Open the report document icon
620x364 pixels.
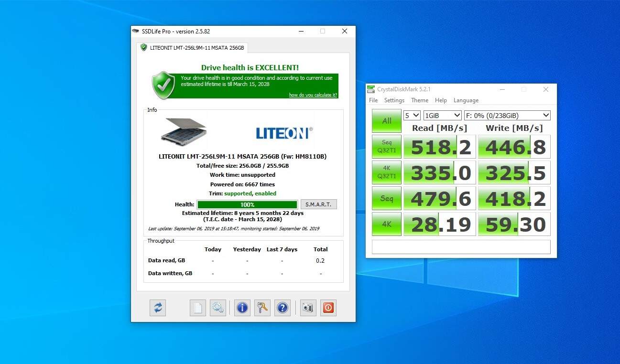tap(197, 308)
